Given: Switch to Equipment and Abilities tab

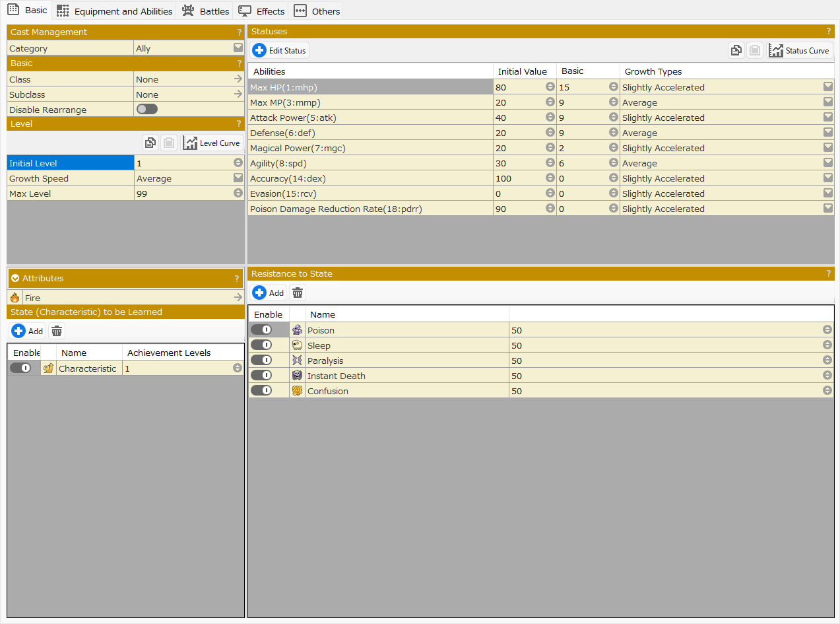Looking at the screenshot, I should (115, 11).
